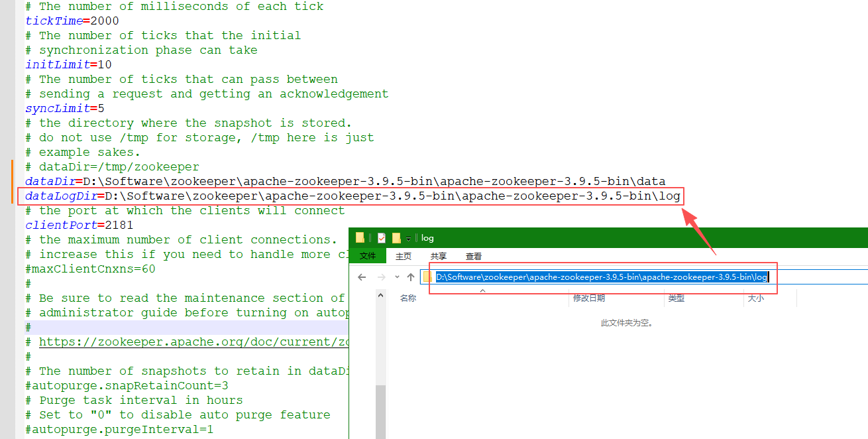The image size is (868, 439).
Task: Click the log window title text
Action: click(x=427, y=238)
